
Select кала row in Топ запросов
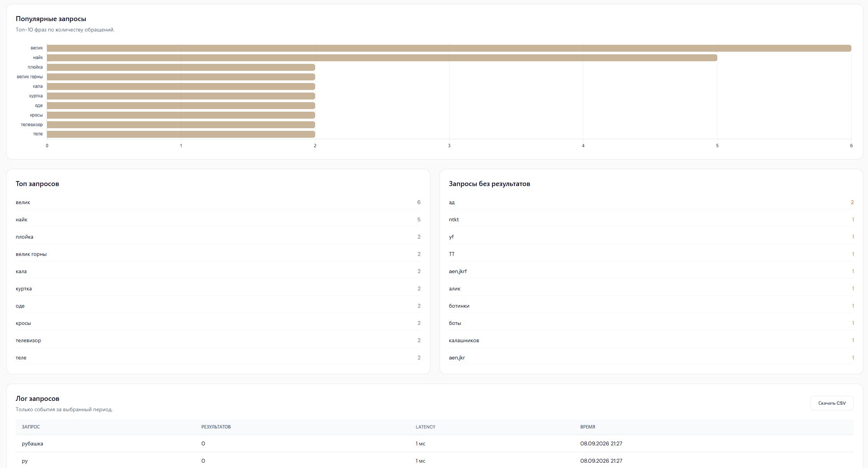pos(218,271)
